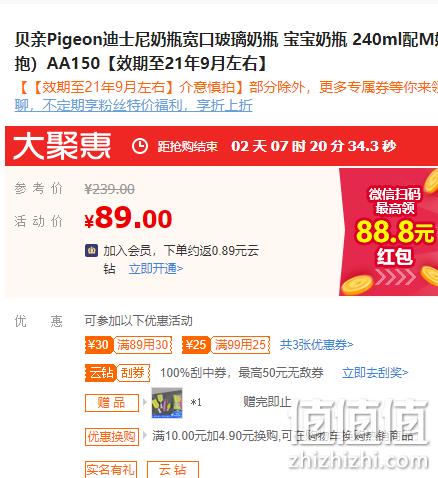Click the 微信扫码 red packet banner
The image size is (438, 478).
pos(389,232)
